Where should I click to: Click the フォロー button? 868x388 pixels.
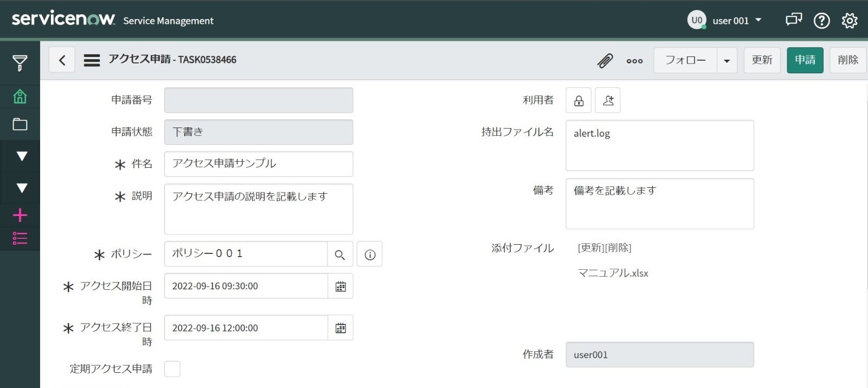[685, 60]
